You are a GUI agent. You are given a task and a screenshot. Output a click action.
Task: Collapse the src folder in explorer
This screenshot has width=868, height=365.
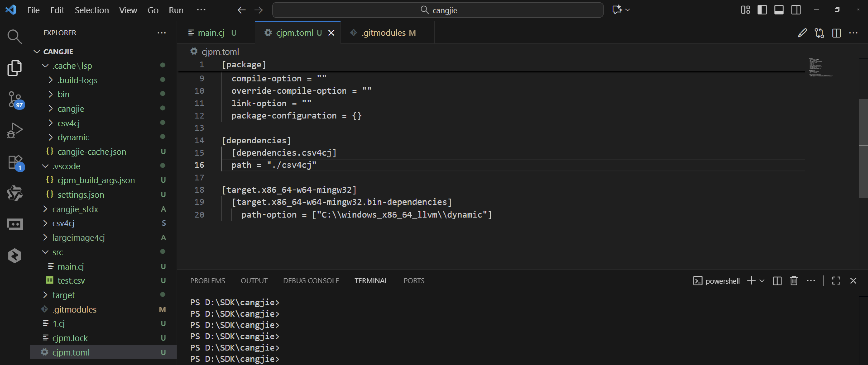coord(57,252)
